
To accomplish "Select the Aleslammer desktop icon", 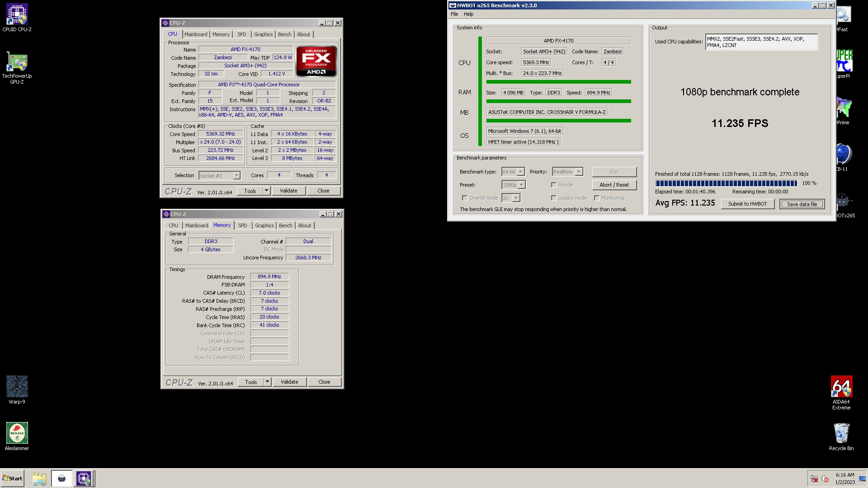I will [x=17, y=436].
